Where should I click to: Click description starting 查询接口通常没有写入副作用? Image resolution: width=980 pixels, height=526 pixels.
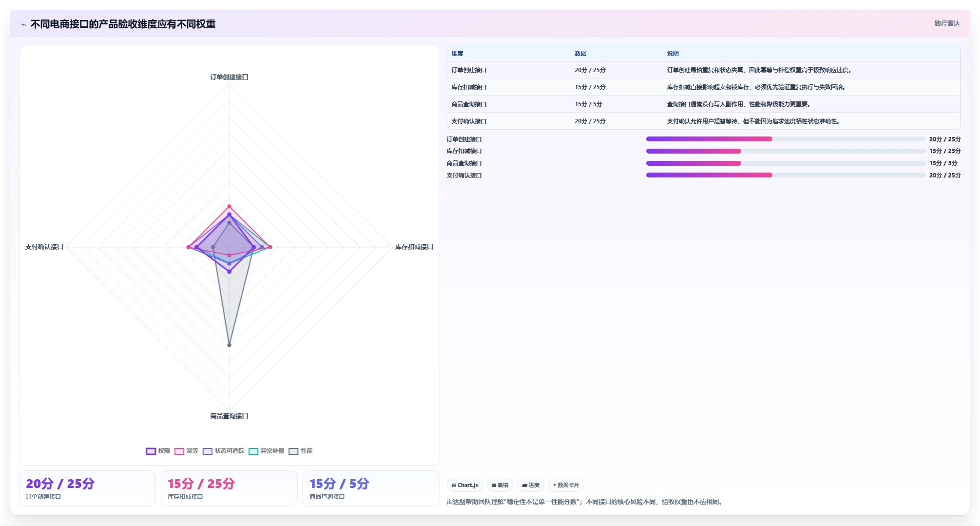point(739,104)
